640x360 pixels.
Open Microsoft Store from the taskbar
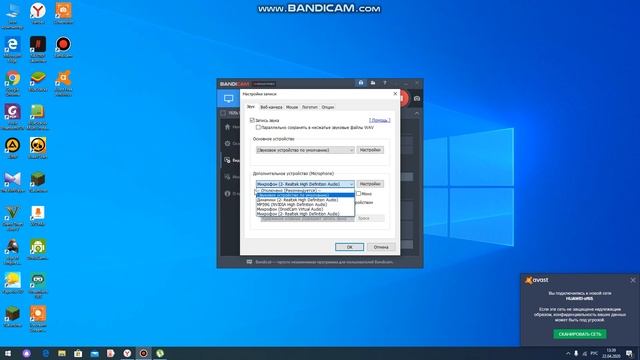[x=78, y=353]
